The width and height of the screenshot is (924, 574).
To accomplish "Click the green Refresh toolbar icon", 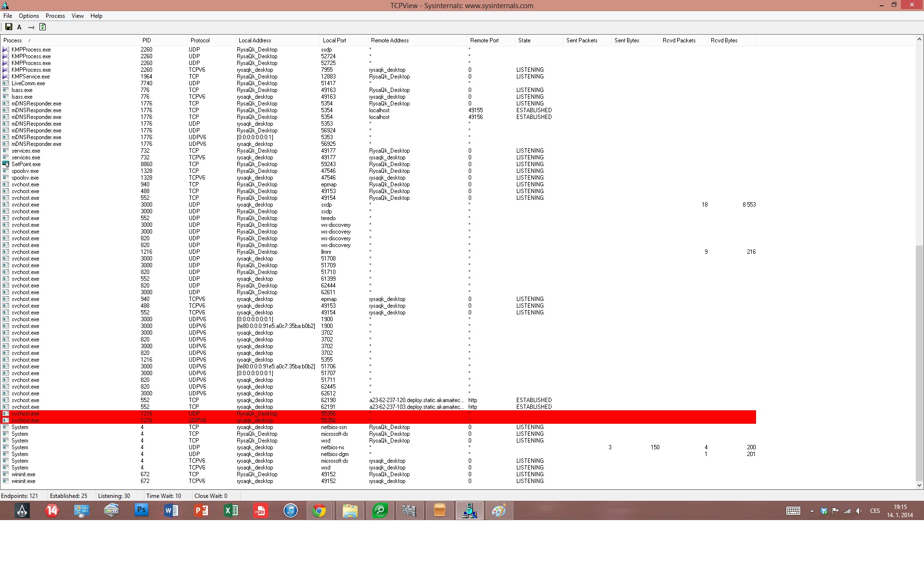I will click(x=42, y=27).
